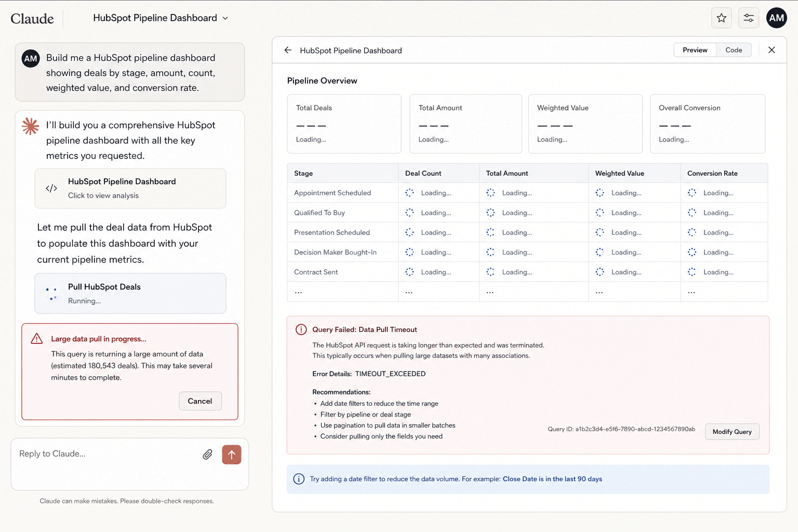Switch to the Code tab
The width and height of the screenshot is (798, 532).
tap(734, 50)
